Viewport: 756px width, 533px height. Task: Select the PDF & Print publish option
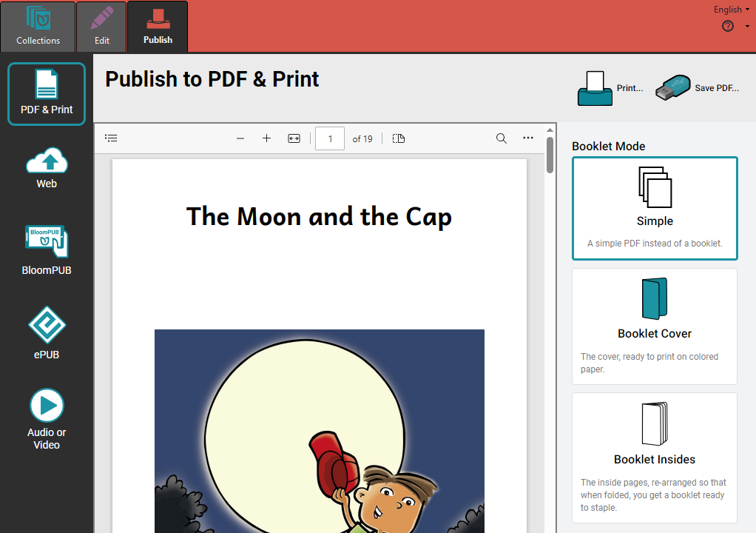[47, 93]
